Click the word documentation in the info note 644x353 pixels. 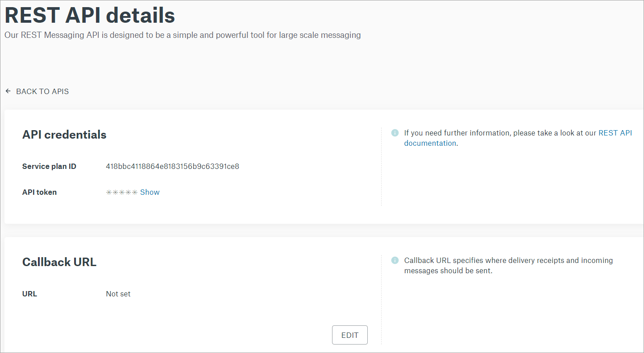430,143
